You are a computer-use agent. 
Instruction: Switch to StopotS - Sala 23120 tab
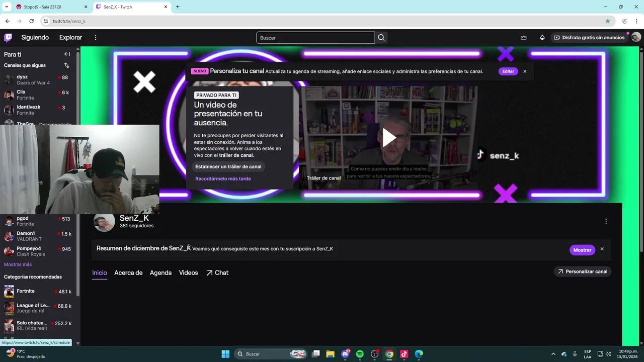[51, 7]
